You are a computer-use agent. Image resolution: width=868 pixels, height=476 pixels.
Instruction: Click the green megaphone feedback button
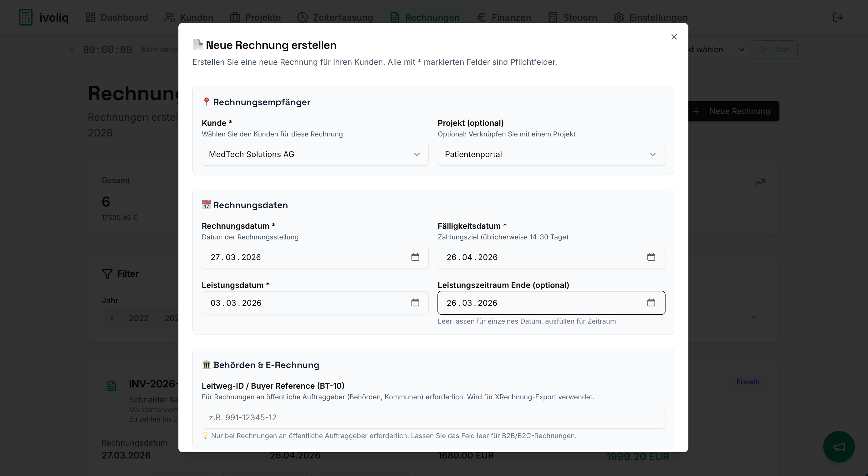(x=838, y=447)
